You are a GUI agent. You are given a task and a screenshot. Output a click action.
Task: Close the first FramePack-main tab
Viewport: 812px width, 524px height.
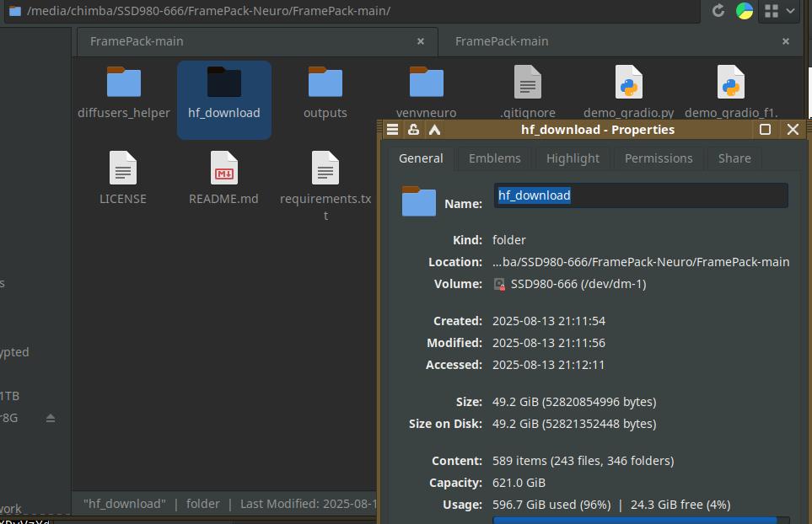[421, 41]
